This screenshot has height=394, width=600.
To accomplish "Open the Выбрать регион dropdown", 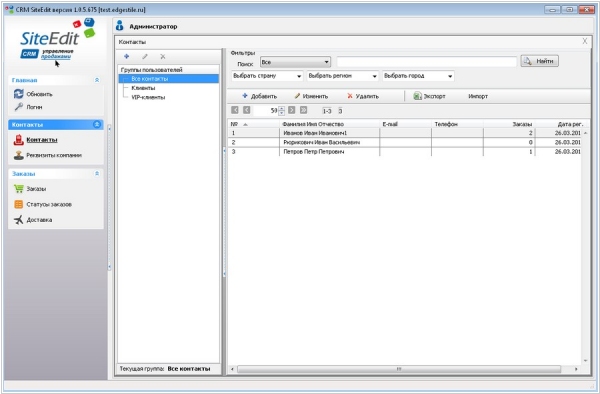I will click(x=342, y=76).
